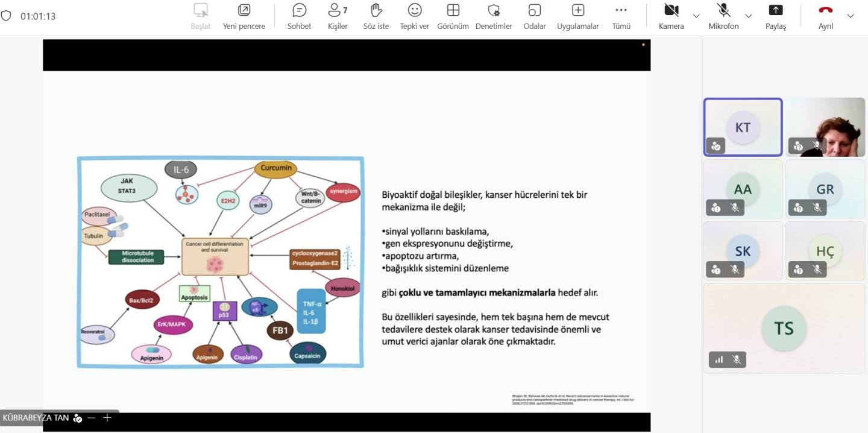Select the TS participant tile

[x=784, y=328]
